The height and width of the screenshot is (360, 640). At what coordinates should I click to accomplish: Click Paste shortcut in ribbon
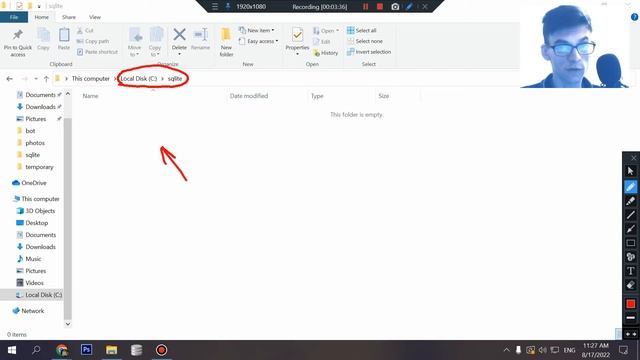coord(97,52)
